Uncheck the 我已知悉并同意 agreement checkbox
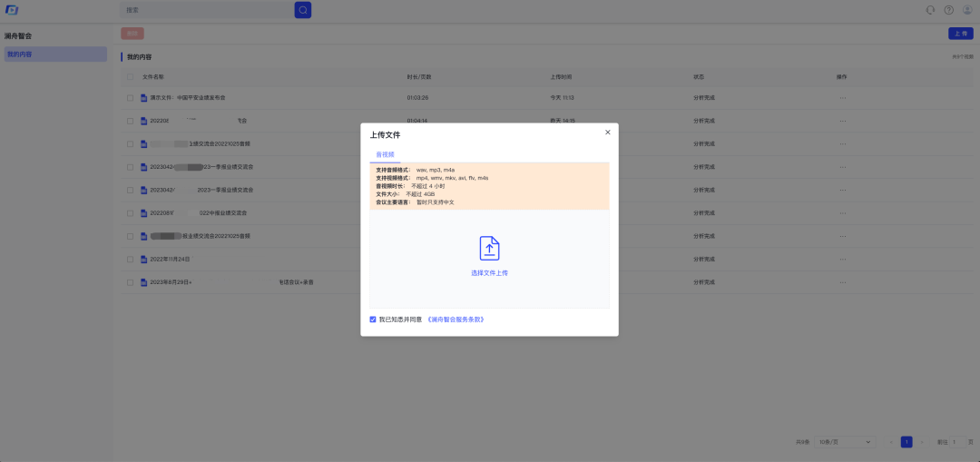 pos(373,319)
